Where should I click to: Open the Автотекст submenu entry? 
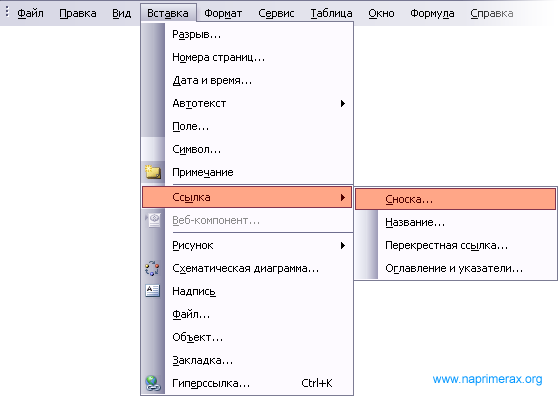pos(247,104)
